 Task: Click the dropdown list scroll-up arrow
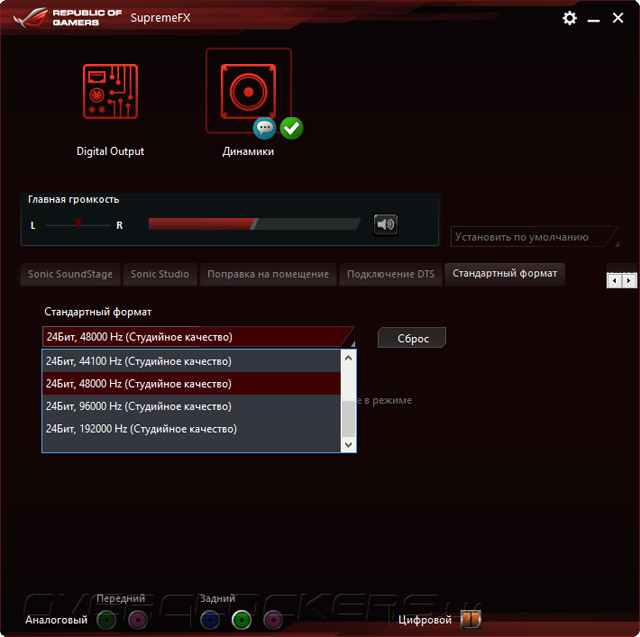click(348, 358)
